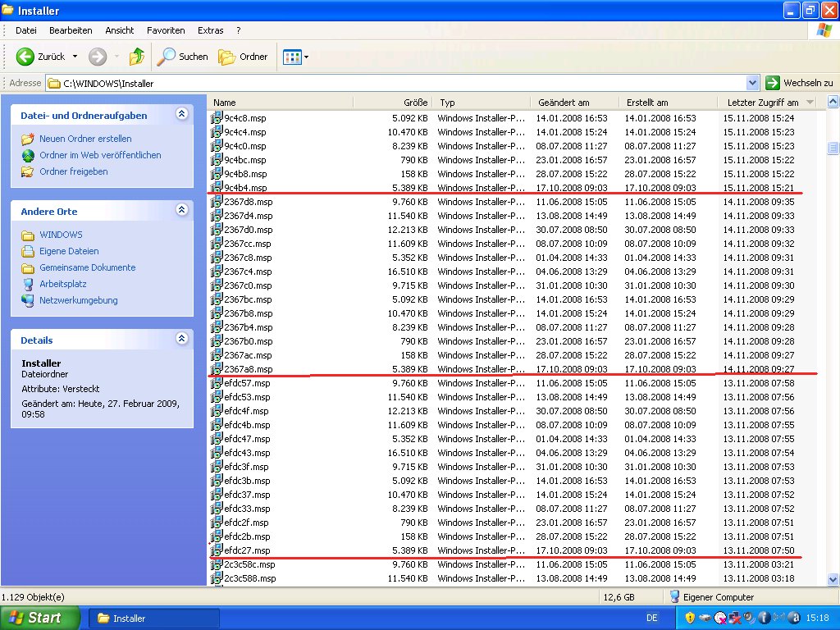
Task: Select the efdc4b.msp file icon
Action: 217,425
